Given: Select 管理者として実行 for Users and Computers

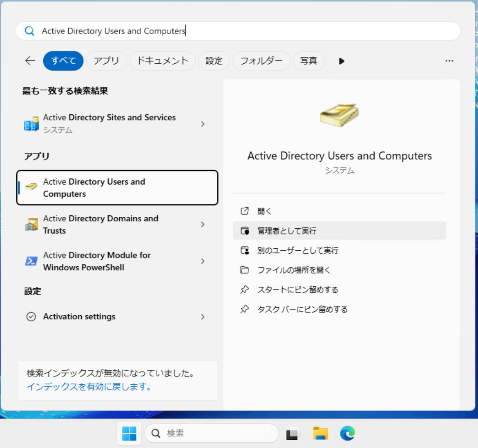Looking at the screenshot, I should point(287,231).
